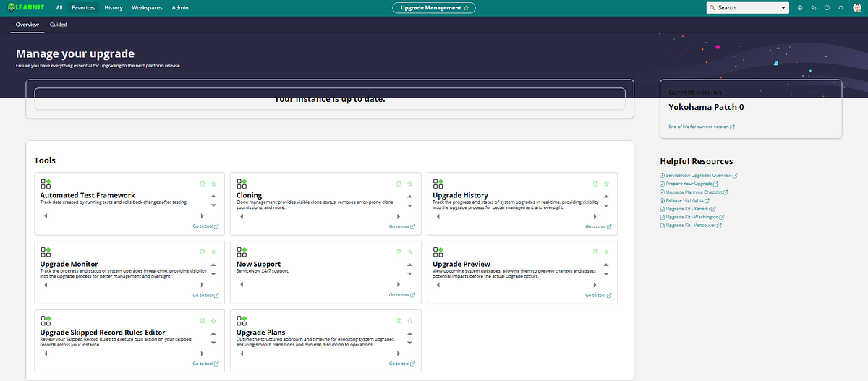Go to tool link on Upgrade History
The image size is (868, 381).
click(598, 226)
